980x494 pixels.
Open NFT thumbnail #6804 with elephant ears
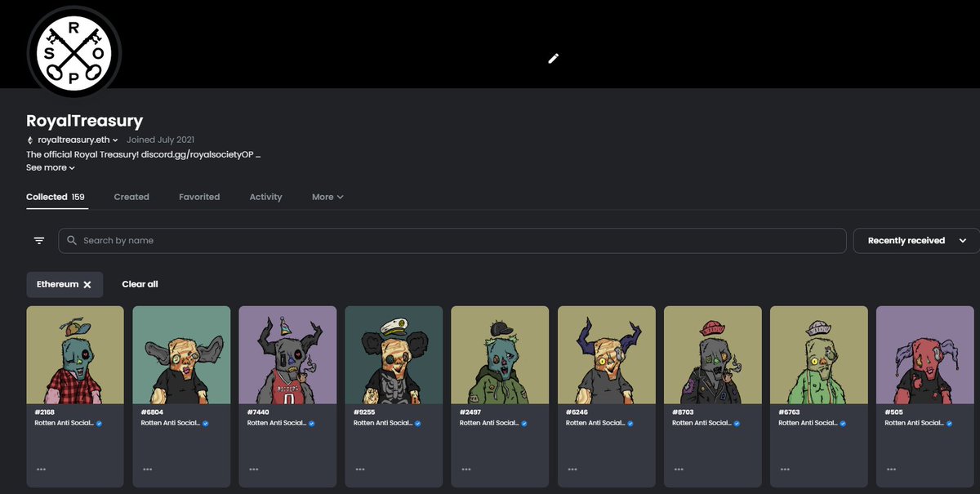click(x=181, y=355)
